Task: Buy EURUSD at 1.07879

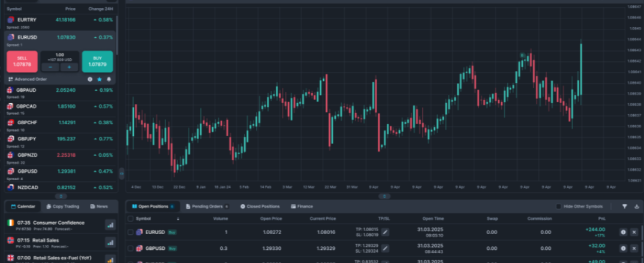Action: pyautogui.click(x=97, y=61)
